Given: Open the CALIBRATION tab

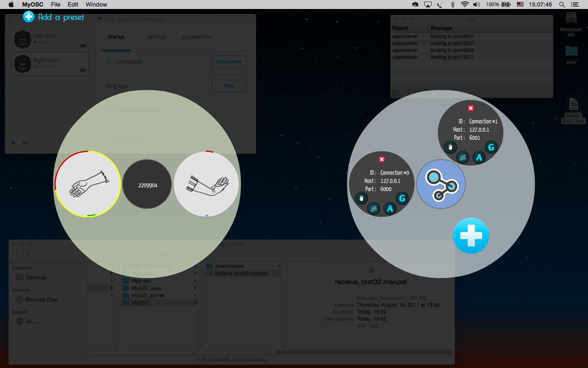Looking at the screenshot, I should tap(197, 37).
